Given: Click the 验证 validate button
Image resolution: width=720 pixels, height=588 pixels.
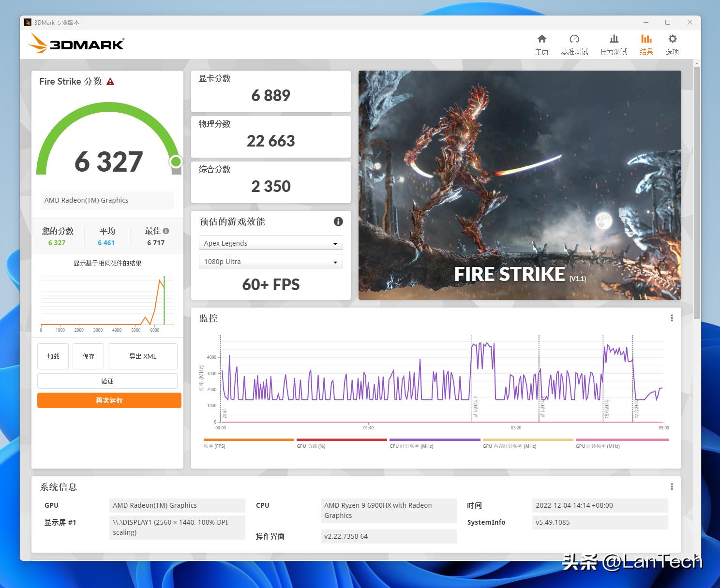Looking at the screenshot, I should point(107,381).
